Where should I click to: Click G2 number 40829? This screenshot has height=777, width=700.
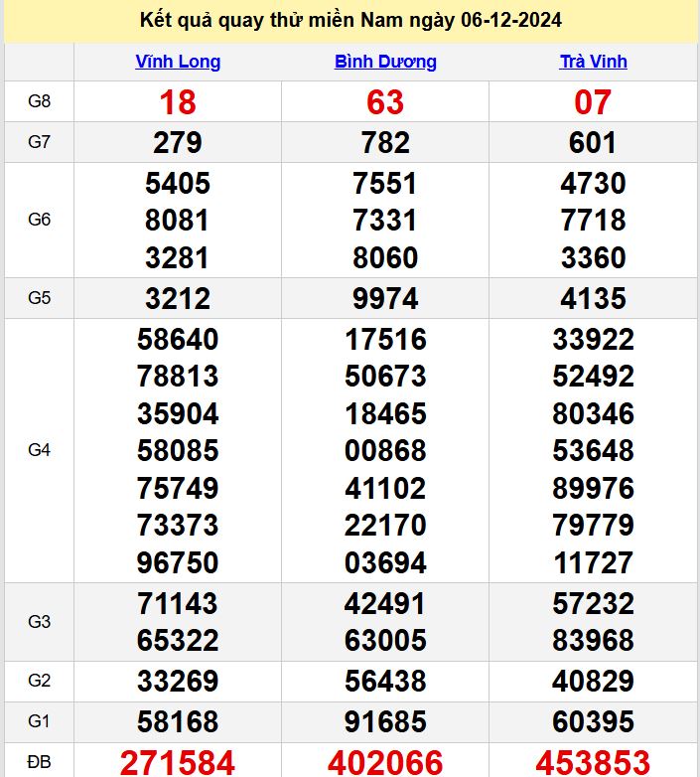click(x=593, y=681)
